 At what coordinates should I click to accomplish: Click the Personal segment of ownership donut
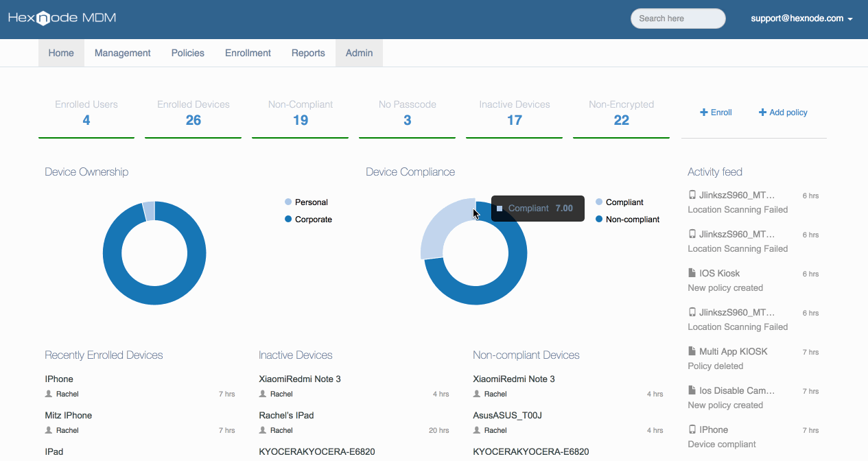pyautogui.click(x=149, y=211)
